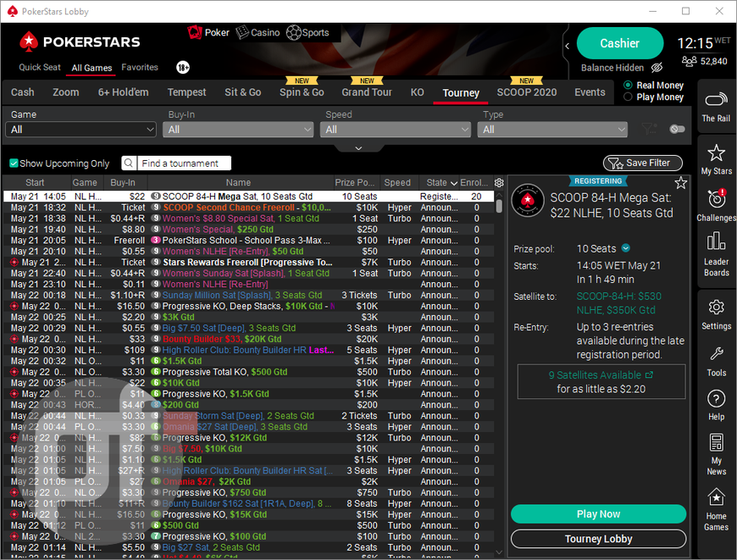Screen dimensions: 737x560
Task: Select PokerStars School - School Pass 3-Max row
Action: tap(248, 241)
